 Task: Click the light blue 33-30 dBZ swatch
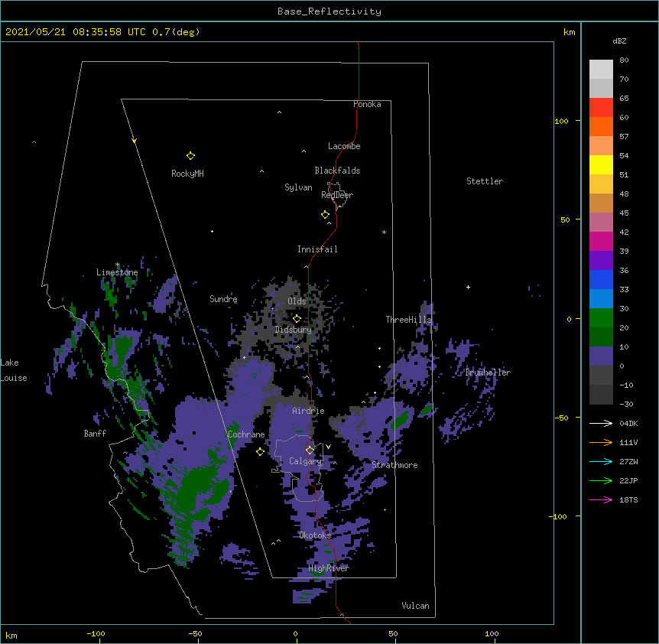pyautogui.click(x=601, y=299)
